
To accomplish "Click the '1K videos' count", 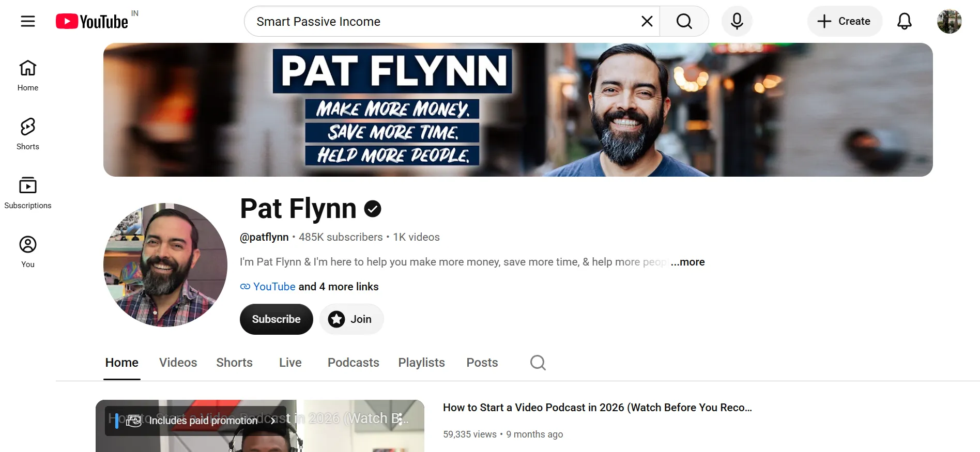I will [x=416, y=237].
